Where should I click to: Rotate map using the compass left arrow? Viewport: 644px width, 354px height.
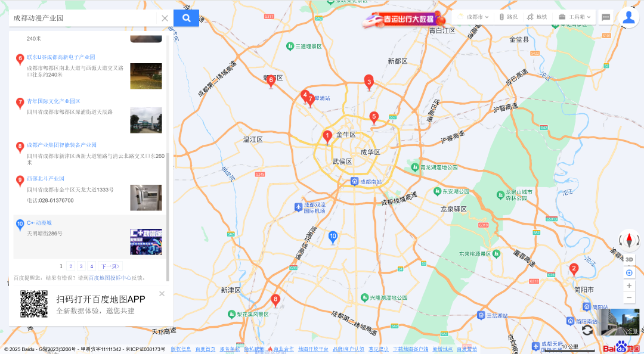[x=621, y=240]
